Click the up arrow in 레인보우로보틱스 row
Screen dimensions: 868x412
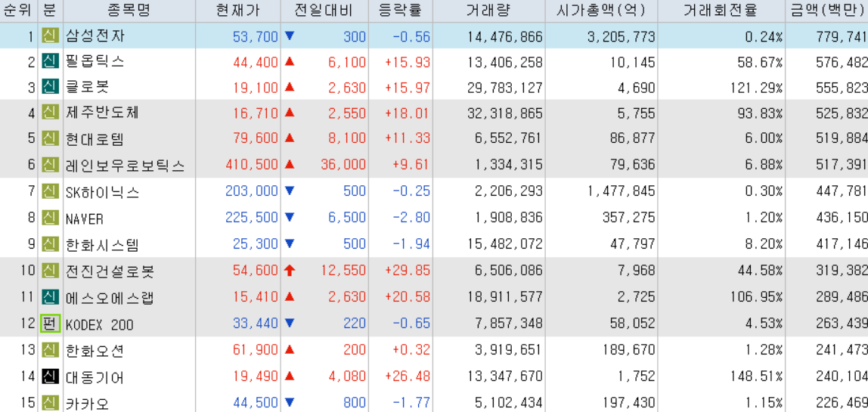(x=290, y=165)
